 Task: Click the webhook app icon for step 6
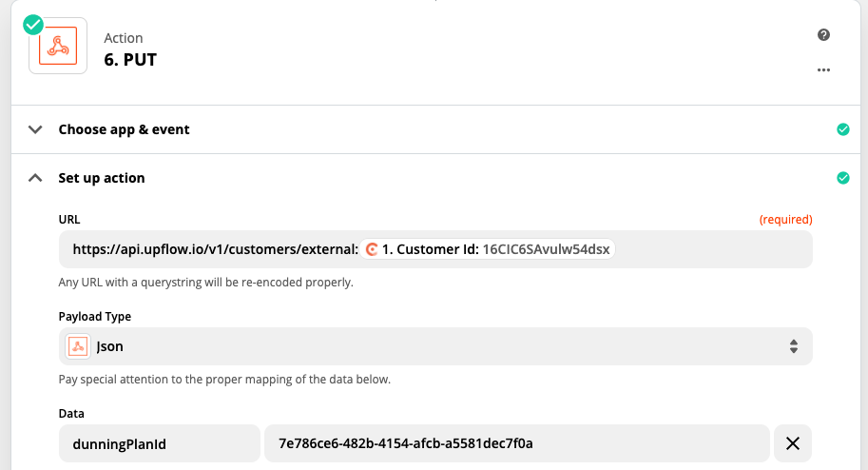coord(58,49)
